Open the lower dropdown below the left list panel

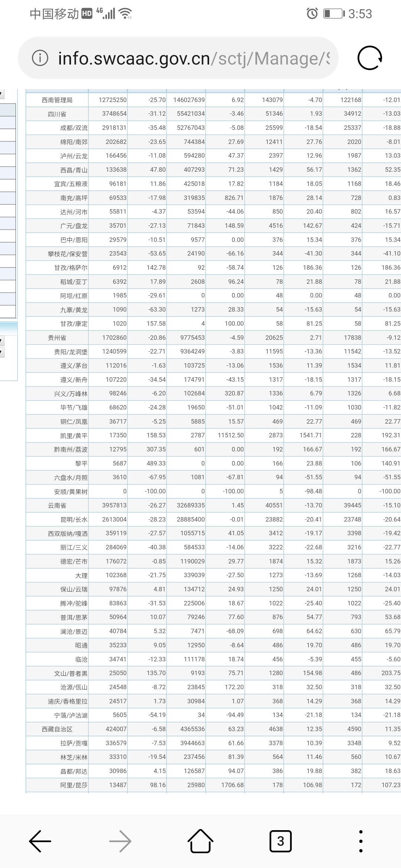[2, 352]
